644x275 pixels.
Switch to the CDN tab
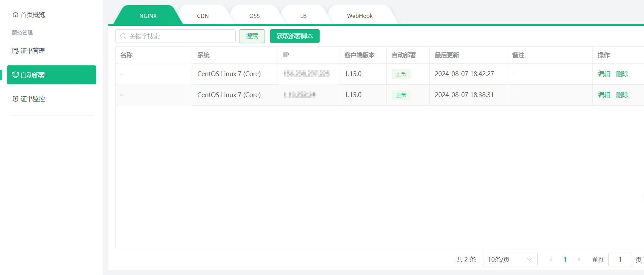(203, 16)
